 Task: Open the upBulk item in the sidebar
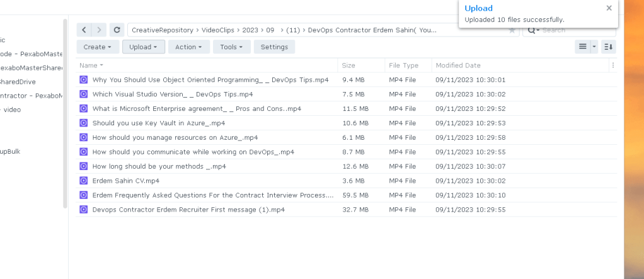[10, 151]
